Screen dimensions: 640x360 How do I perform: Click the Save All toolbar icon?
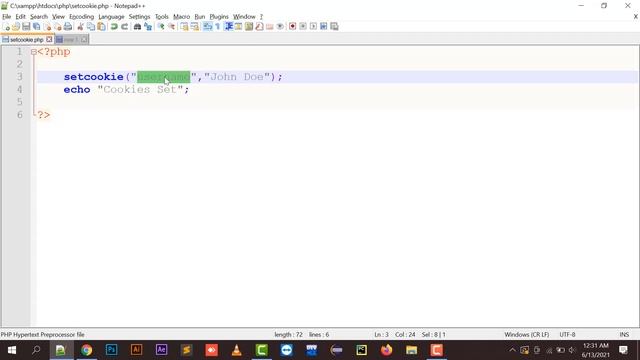[x=37, y=27]
